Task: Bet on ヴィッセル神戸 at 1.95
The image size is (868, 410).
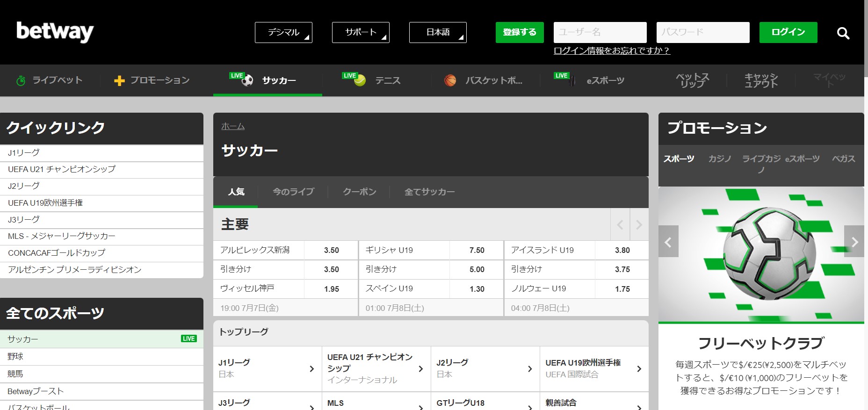Action: pos(331,289)
